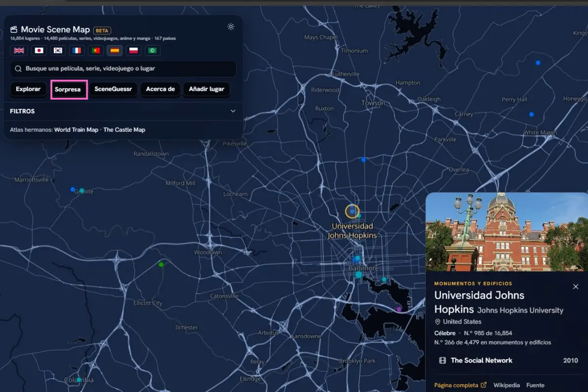
Task: Click the 'Universidad Johns Hopkins' map label
Action: point(352,231)
